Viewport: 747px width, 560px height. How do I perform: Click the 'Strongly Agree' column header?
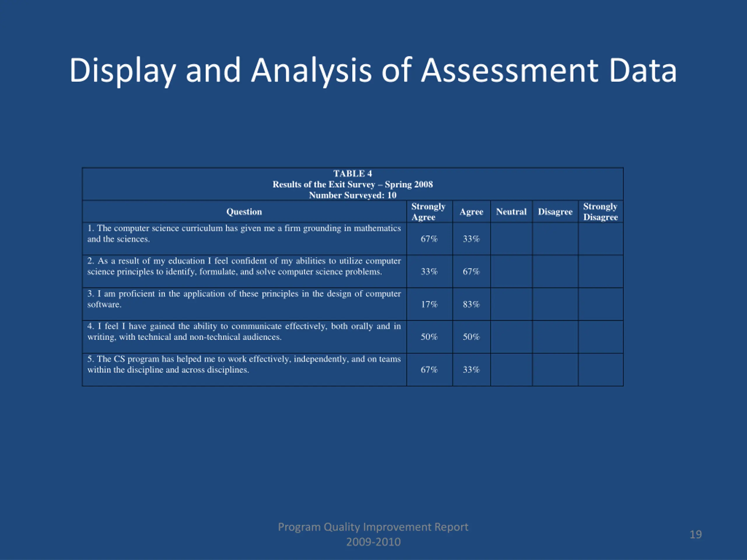[428, 212]
